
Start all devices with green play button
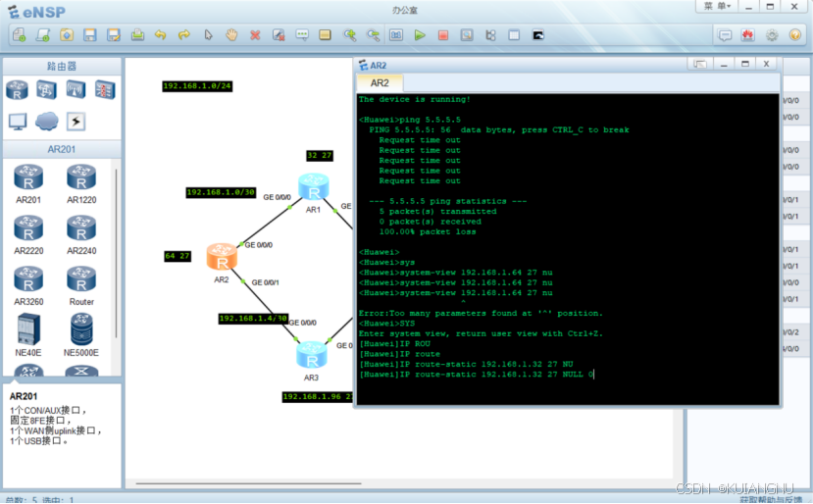(x=420, y=34)
